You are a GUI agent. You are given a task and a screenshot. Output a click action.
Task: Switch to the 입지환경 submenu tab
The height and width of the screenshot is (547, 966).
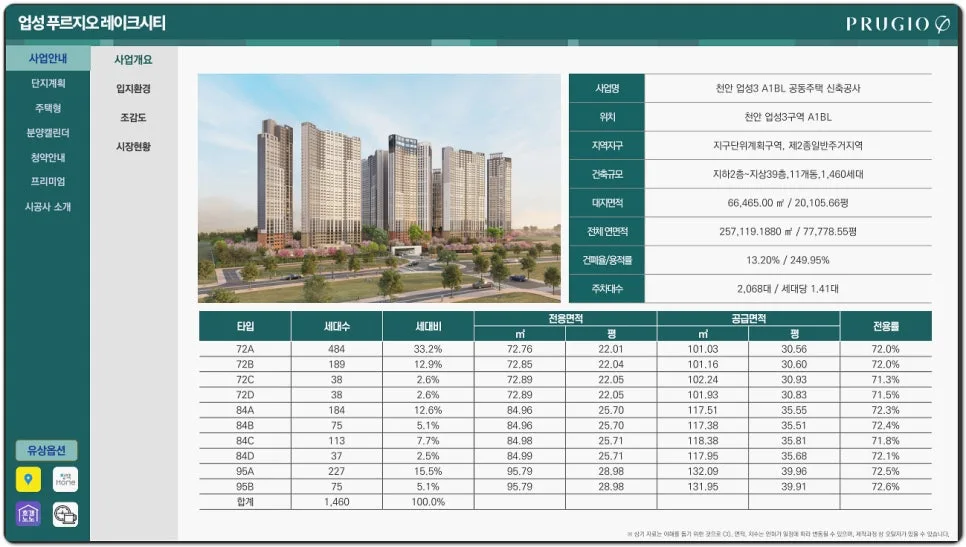click(x=134, y=89)
